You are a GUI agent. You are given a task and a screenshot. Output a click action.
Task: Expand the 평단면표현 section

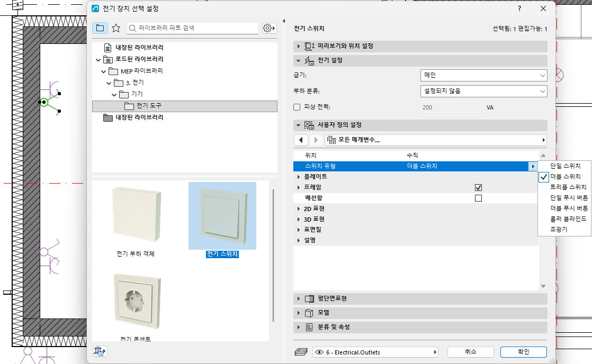pyautogui.click(x=420, y=299)
